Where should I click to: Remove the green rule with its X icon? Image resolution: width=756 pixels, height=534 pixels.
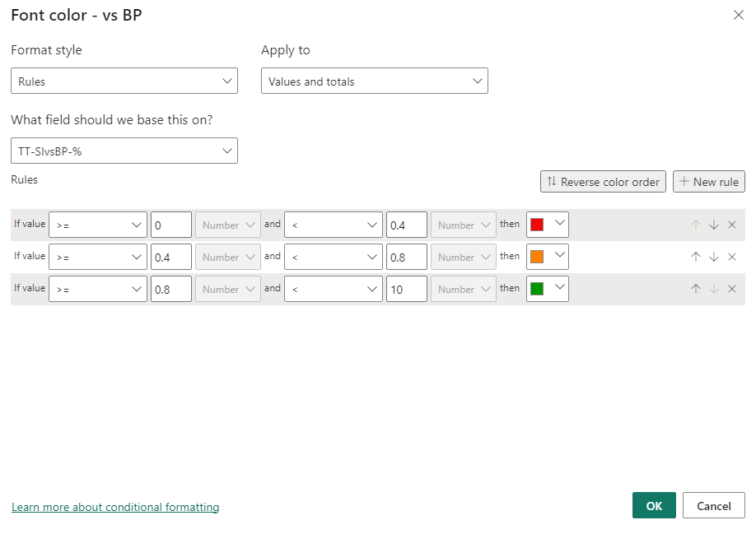[x=732, y=289]
